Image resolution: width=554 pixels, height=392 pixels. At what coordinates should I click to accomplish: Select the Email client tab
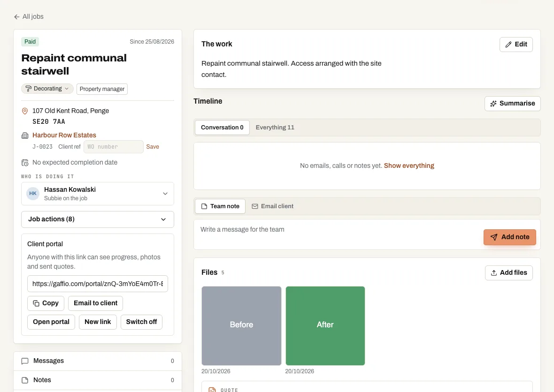click(272, 206)
